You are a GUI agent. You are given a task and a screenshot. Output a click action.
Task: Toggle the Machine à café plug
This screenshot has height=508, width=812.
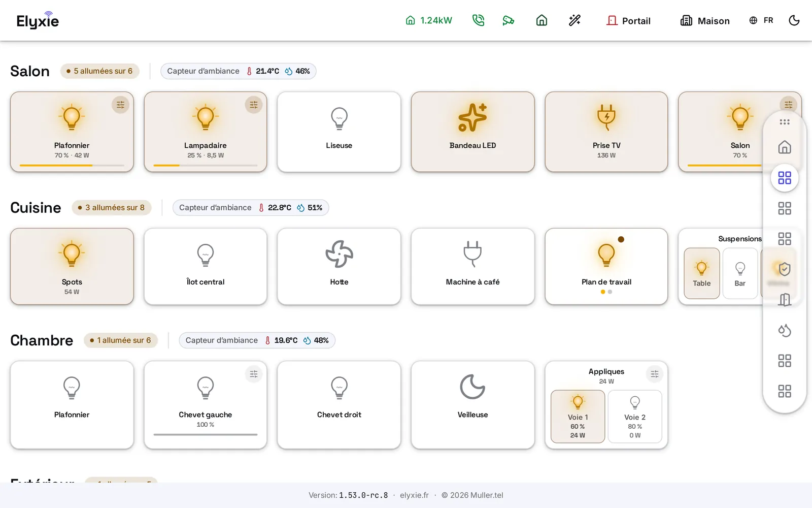point(472,267)
